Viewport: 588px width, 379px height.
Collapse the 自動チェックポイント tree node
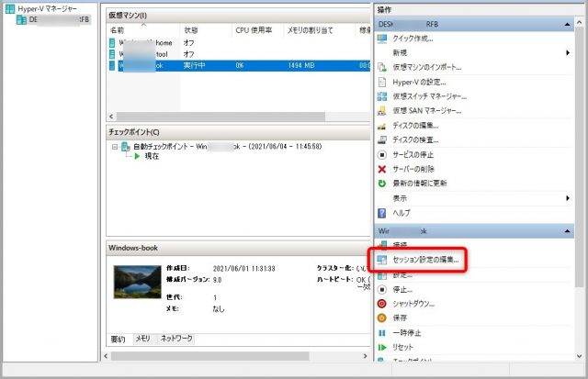click(x=115, y=147)
